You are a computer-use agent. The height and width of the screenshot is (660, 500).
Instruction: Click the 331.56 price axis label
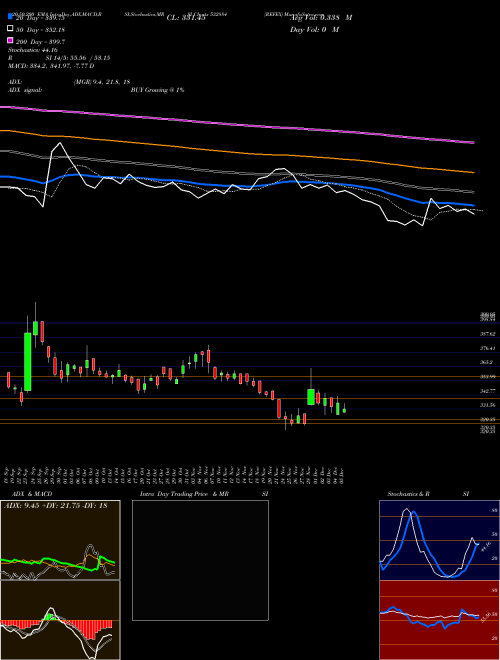coord(488,405)
